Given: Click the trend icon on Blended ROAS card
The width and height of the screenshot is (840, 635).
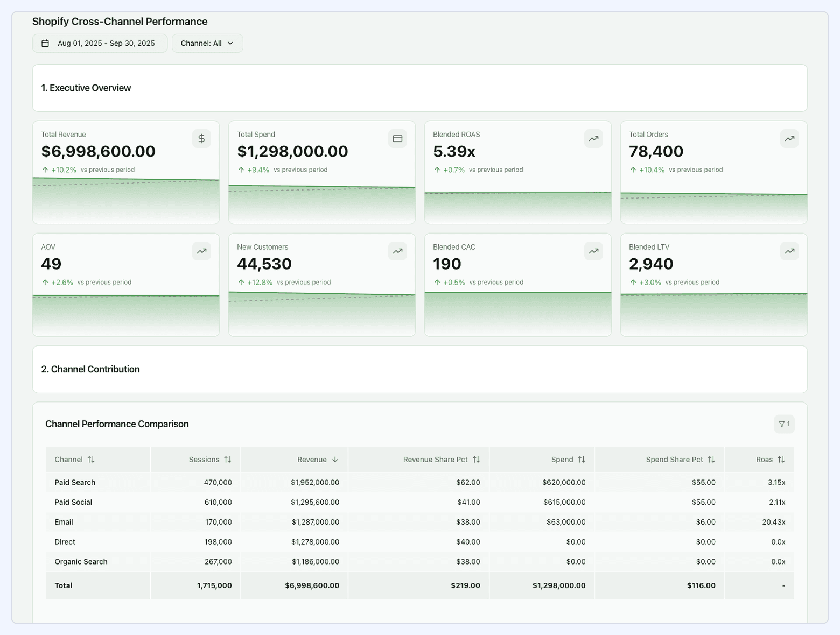Looking at the screenshot, I should click(x=593, y=138).
